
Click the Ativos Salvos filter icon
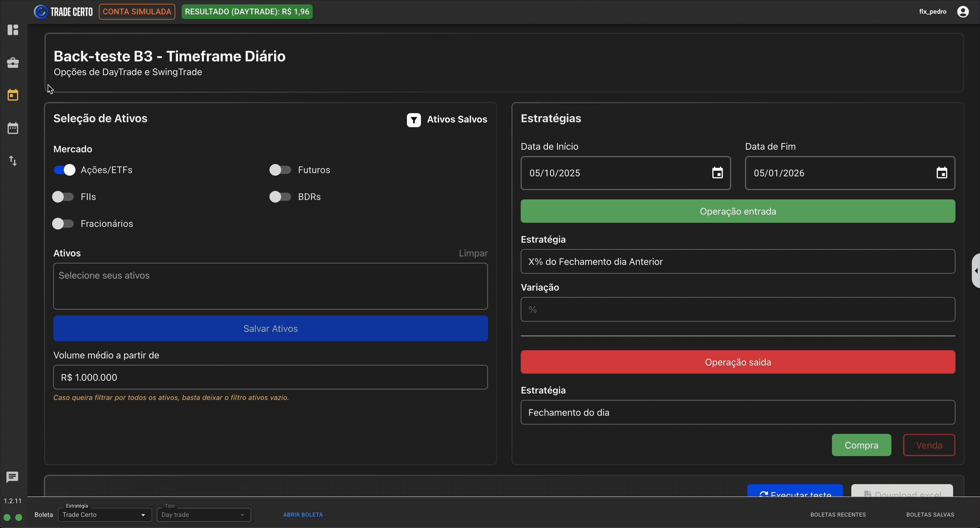414,120
